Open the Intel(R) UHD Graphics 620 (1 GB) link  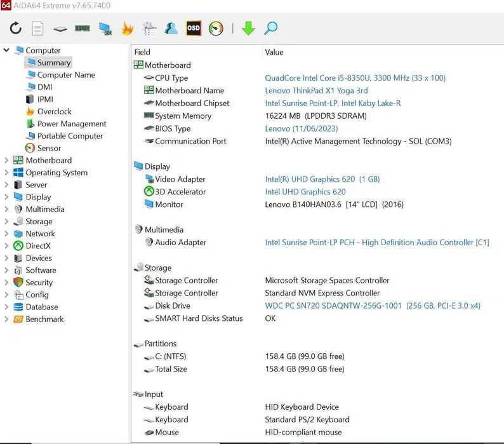point(322,179)
